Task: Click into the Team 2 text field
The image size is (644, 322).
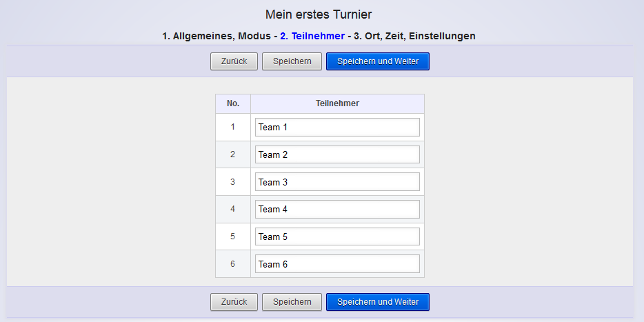Action: [337, 154]
